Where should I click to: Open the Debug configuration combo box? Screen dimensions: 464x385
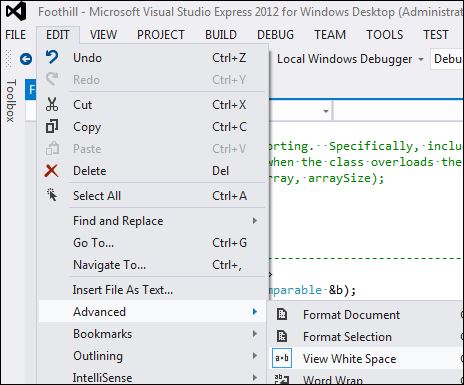(447, 59)
